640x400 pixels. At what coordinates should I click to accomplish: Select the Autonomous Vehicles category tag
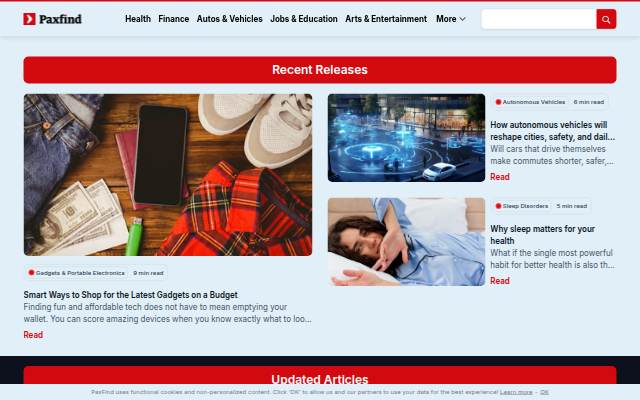pos(530,102)
